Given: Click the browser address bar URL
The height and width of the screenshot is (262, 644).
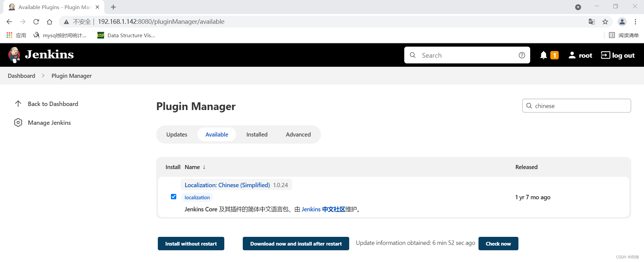Looking at the screenshot, I should [161, 21].
